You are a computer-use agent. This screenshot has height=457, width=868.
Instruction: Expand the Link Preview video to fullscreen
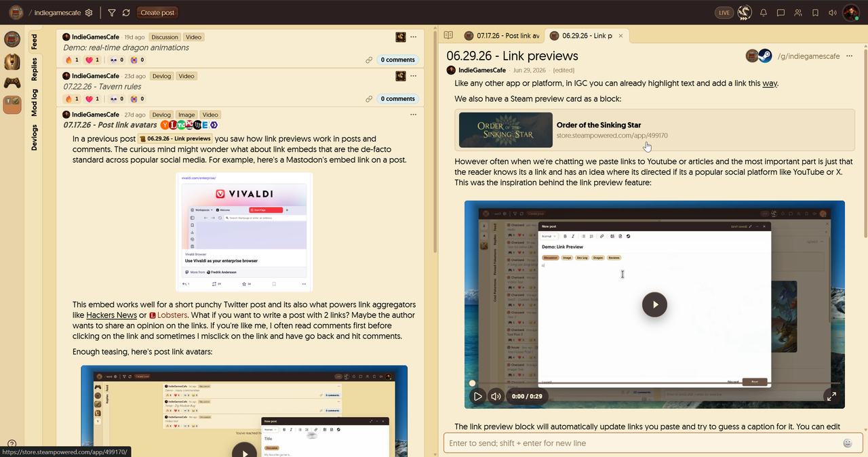coord(831,396)
